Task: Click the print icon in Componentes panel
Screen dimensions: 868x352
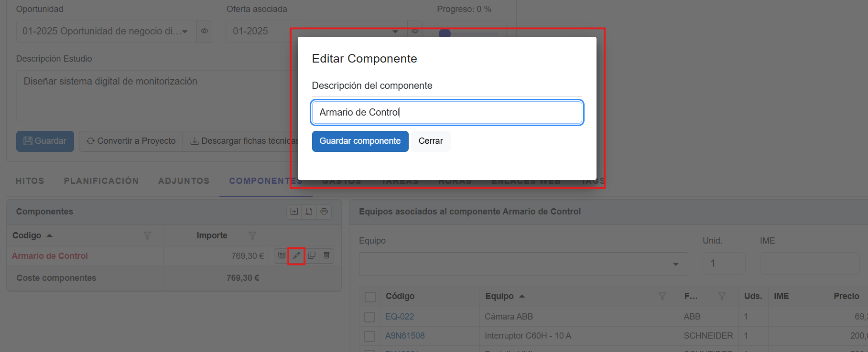Action: pos(324,212)
